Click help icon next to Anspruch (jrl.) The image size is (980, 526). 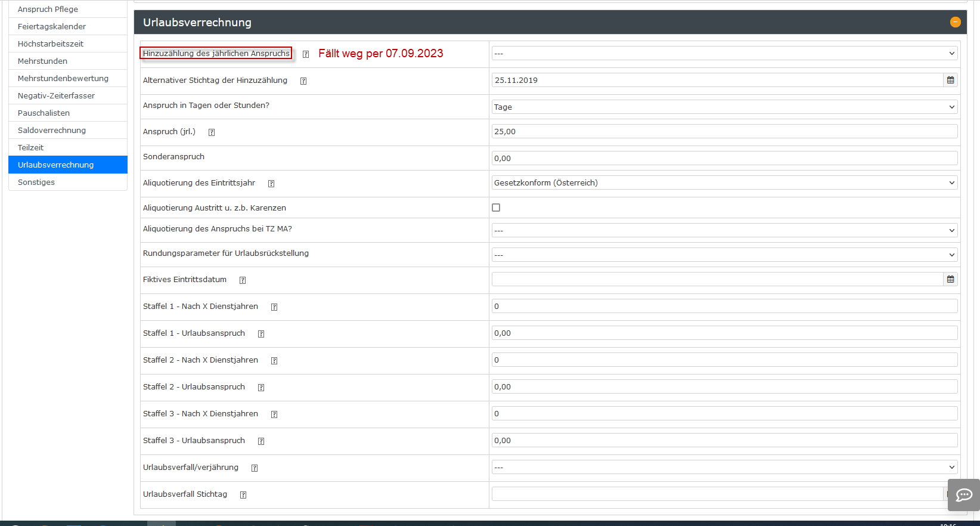click(x=212, y=132)
